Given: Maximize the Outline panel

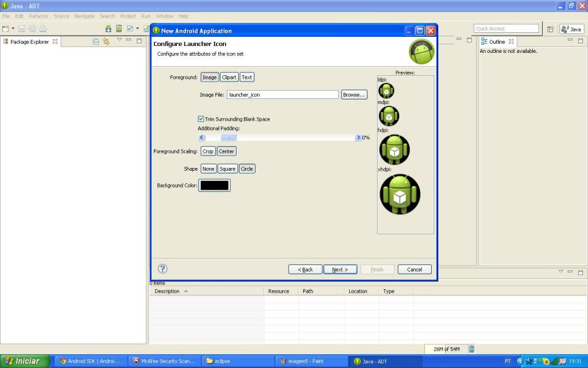Looking at the screenshot, I should pyautogui.click(x=581, y=41).
